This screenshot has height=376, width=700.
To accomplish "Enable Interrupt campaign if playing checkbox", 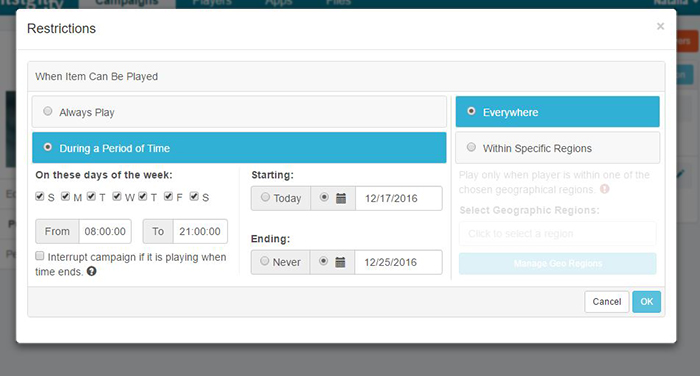I will (40, 256).
